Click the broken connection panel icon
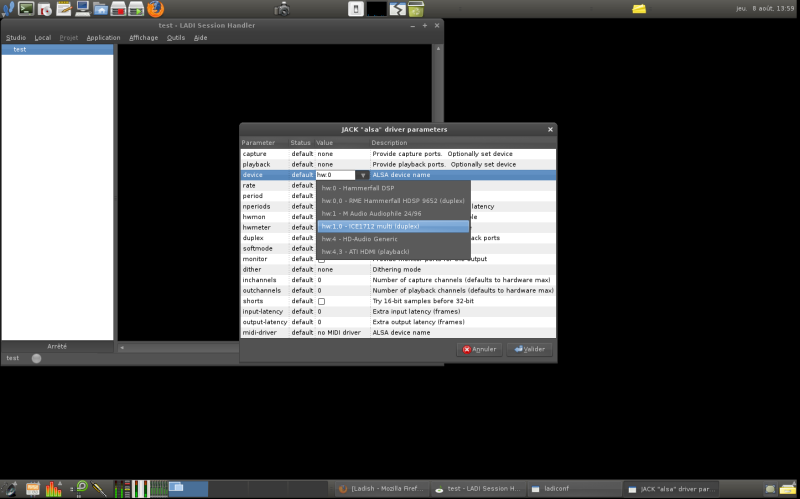Image resolution: width=800 pixels, height=499 pixels. click(397, 9)
